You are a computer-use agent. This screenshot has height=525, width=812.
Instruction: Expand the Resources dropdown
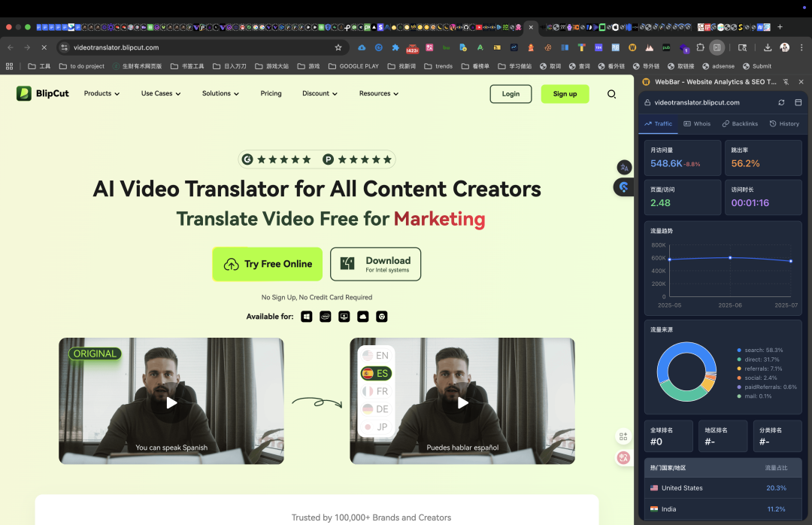pos(379,93)
